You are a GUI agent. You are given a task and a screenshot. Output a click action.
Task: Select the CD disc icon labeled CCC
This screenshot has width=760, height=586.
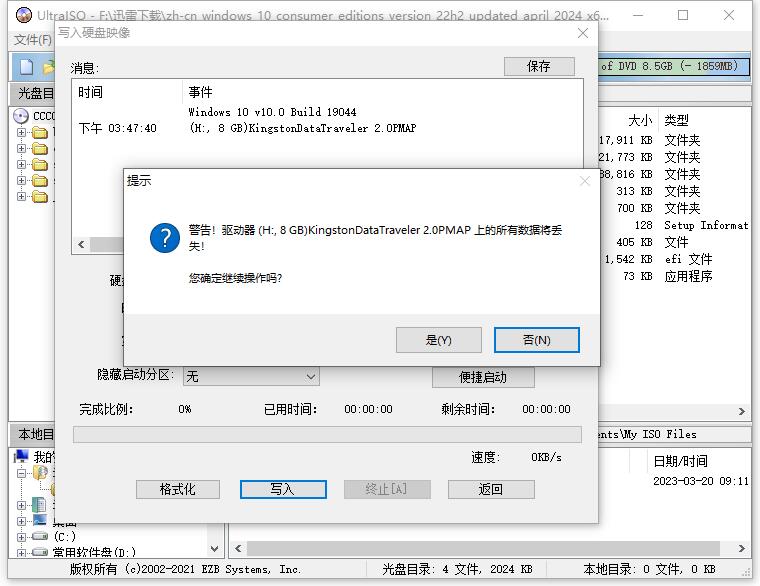[x=21, y=116]
